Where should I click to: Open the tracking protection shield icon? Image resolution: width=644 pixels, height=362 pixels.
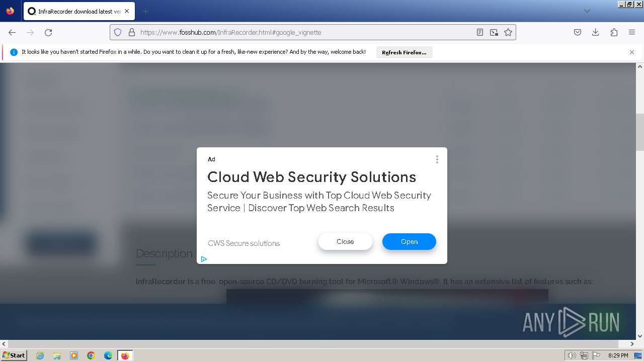[118, 32]
